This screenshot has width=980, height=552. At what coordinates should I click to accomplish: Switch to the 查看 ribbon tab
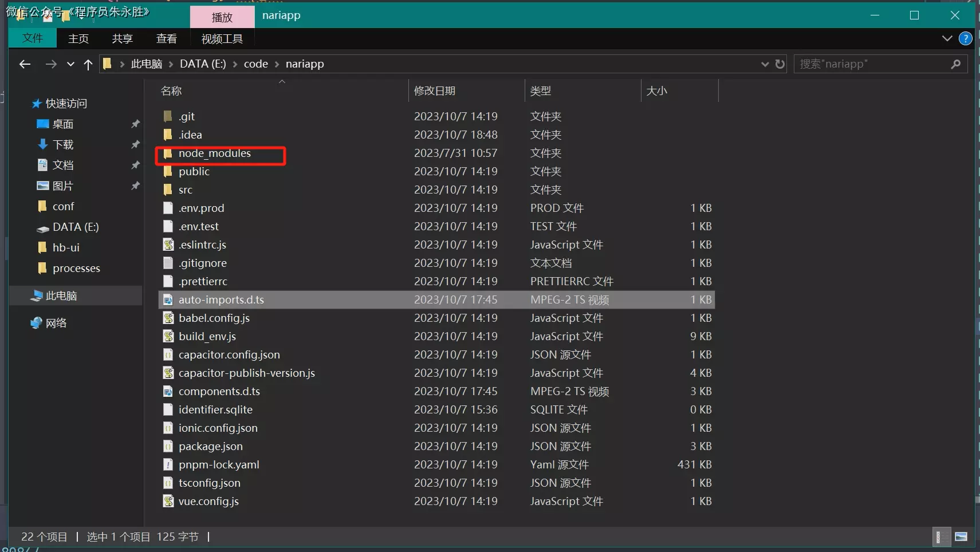tap(166, 38)
